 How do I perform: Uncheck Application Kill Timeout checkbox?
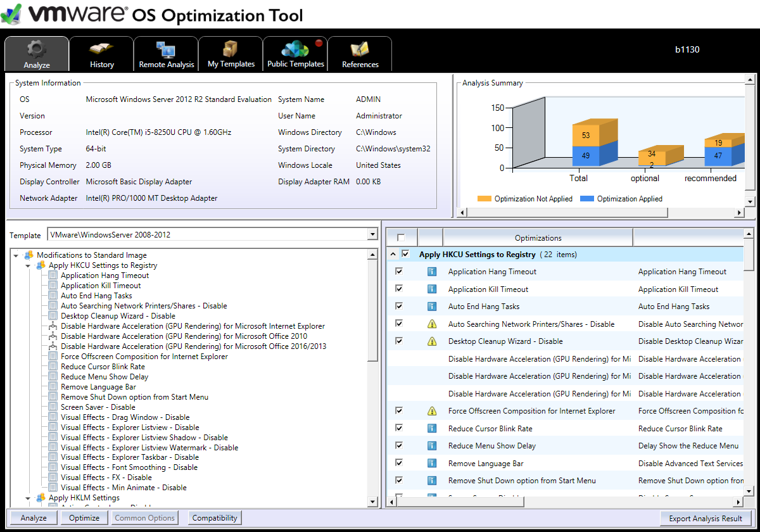click(x=399, y=289)
